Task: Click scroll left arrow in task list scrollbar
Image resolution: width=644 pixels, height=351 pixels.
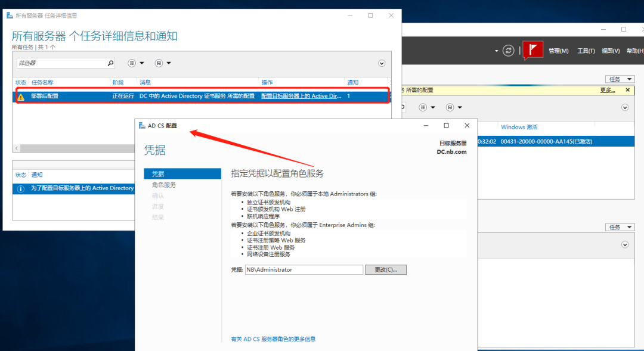Action: coord(17,148)
